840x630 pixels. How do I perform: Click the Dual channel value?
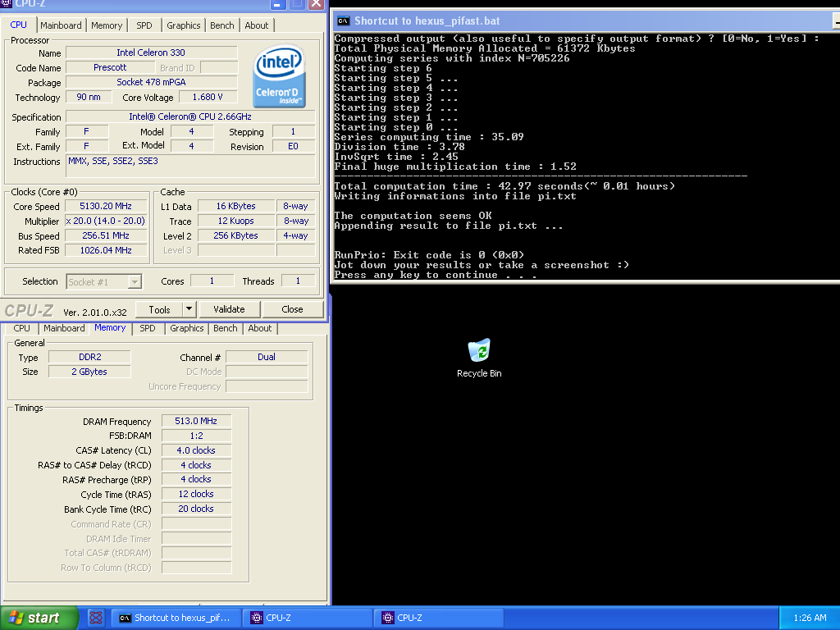pyautogui.click(x=267, y=357)
